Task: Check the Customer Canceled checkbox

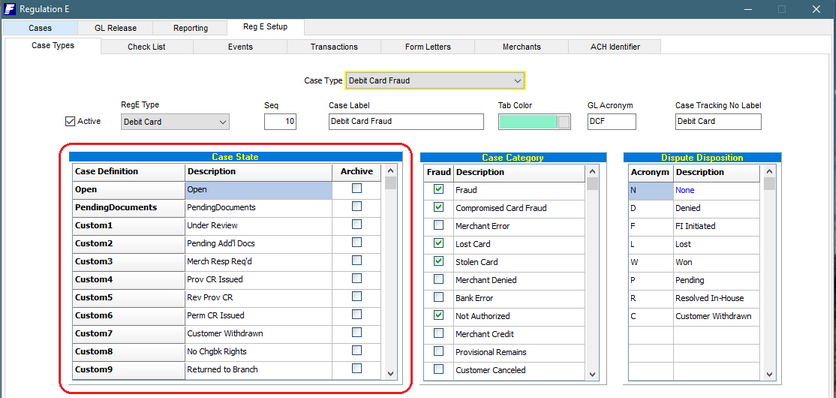Action: (x=438, y=369)
